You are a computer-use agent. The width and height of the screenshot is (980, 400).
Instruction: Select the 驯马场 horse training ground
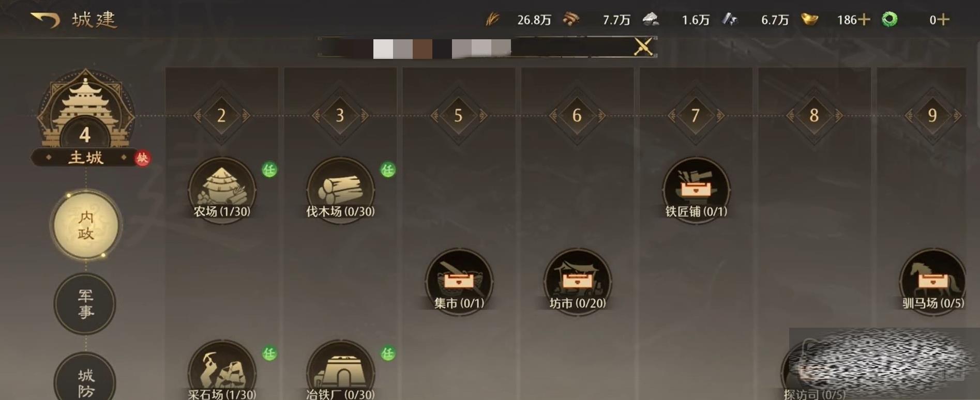(933, 282)
